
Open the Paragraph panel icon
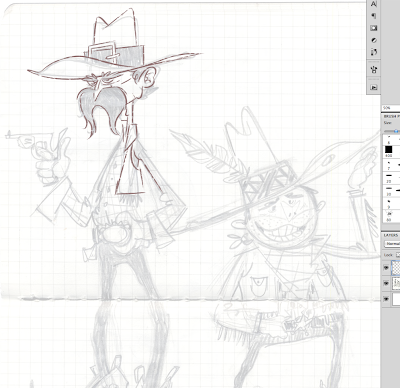[x=374, y=16]
